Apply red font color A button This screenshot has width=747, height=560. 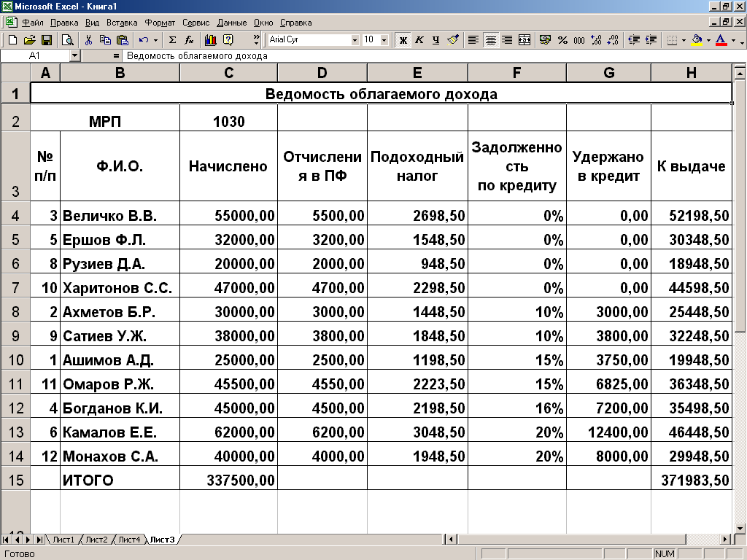(x=721, y=40)
